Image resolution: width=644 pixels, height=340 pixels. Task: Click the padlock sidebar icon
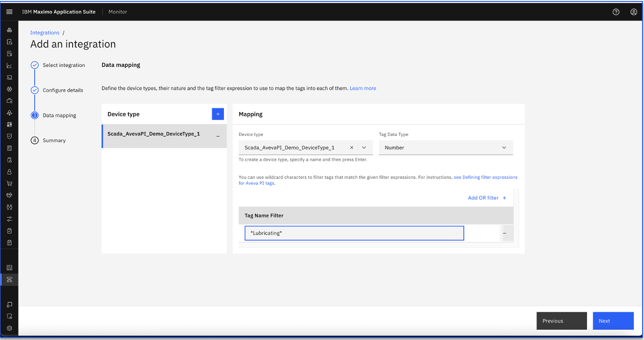(9, 172)
